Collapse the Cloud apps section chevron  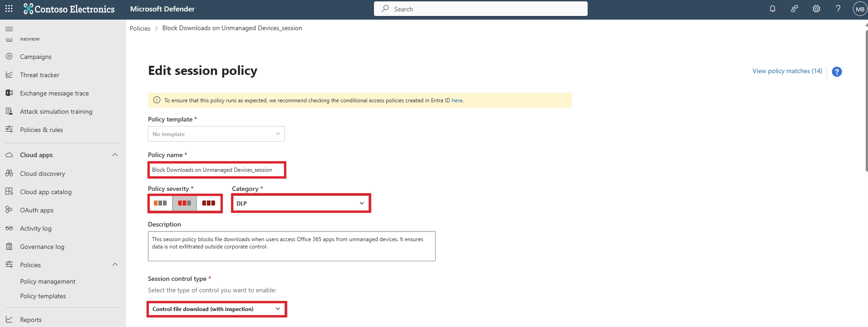point(115,155)
